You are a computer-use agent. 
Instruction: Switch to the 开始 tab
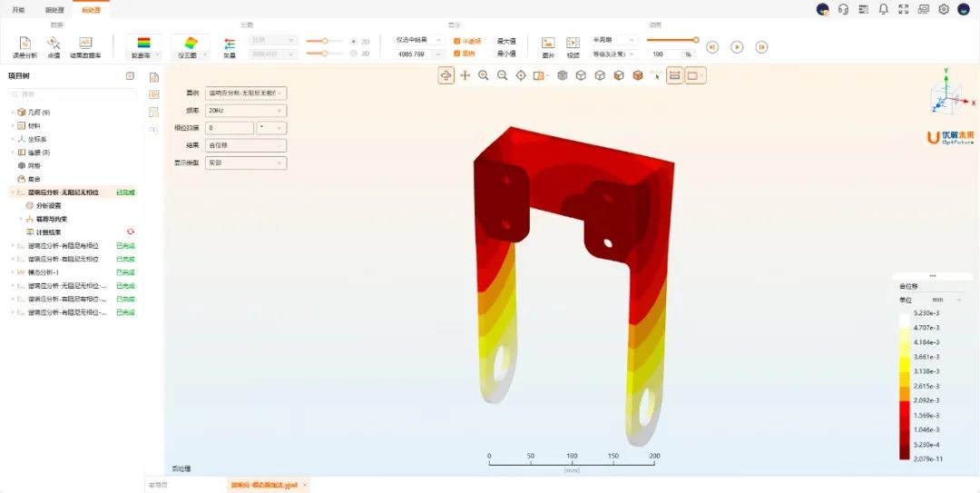(x=19, y=9)
